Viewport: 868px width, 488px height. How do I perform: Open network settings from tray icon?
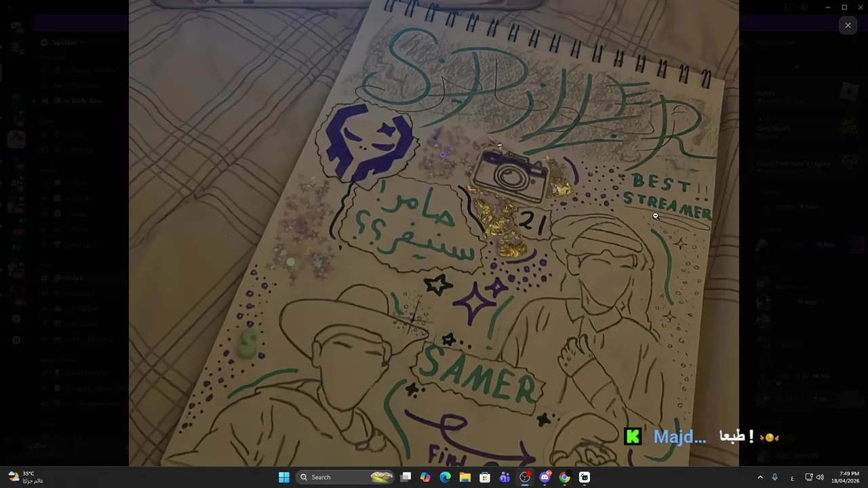pyautogui.click(x=809, y=477)
